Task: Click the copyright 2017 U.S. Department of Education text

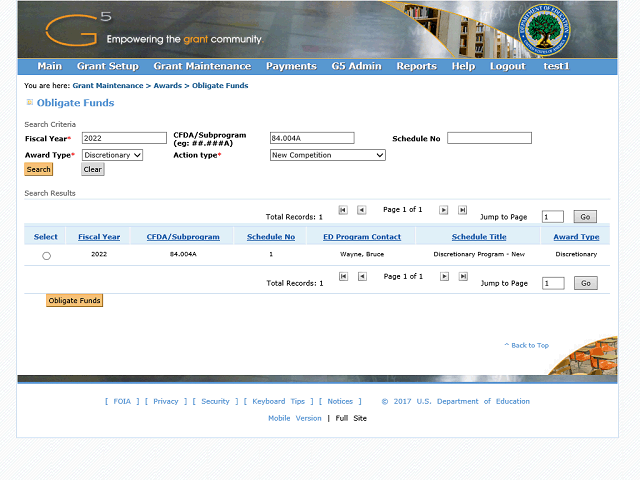Action: [456, 402]
